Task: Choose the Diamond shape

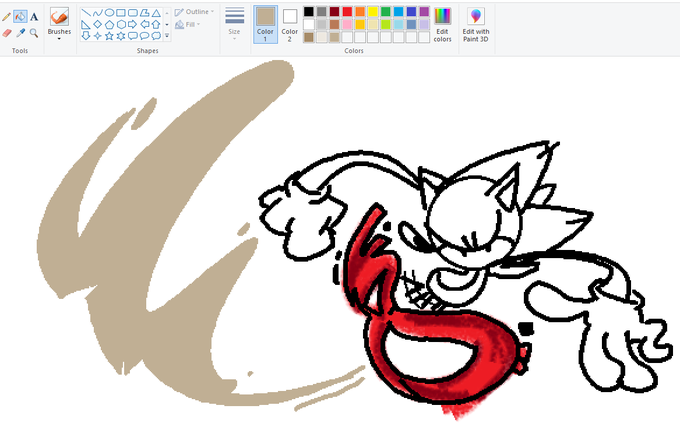Action: pyautogui.click(x=98, y=24)
